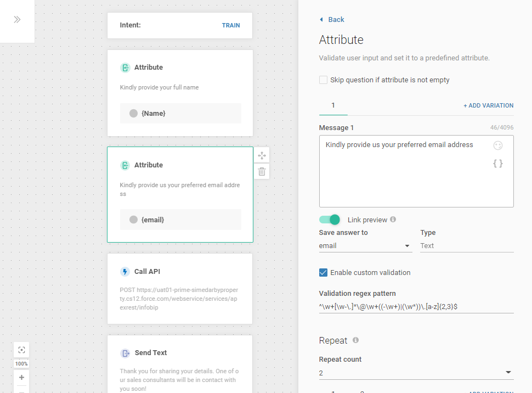
Task: Click the fit-to-screen canvas icon
Action: [21, 350]
